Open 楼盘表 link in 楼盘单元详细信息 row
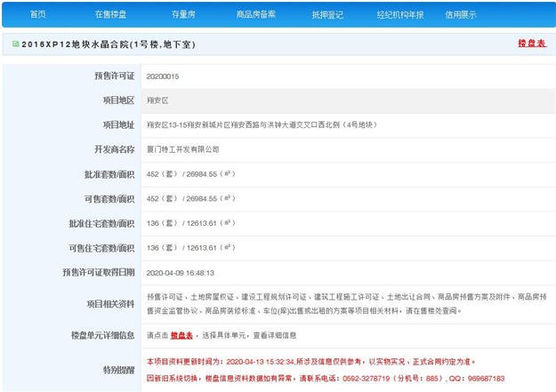This screenshot has height=392, width=556. tap(181, 335)
